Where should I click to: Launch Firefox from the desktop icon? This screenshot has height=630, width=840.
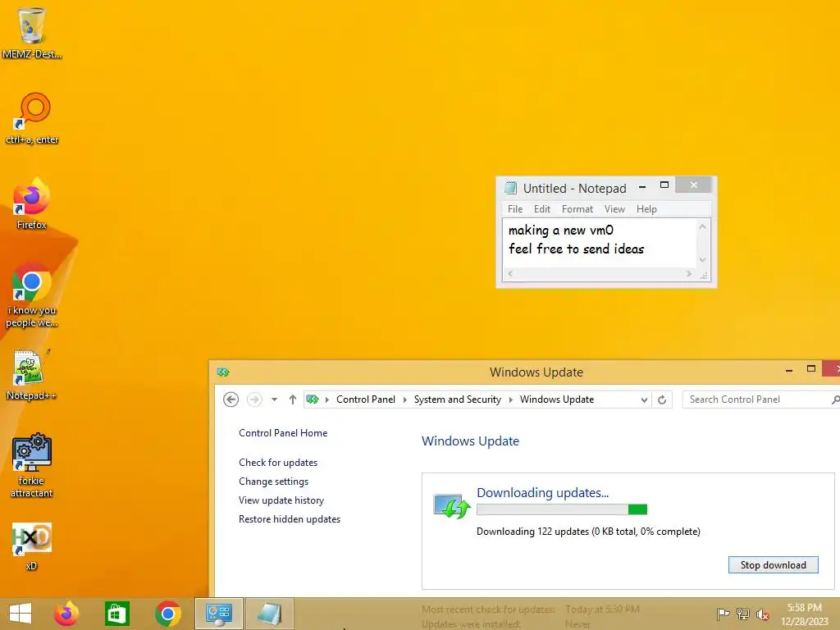(x=32, y=203)
